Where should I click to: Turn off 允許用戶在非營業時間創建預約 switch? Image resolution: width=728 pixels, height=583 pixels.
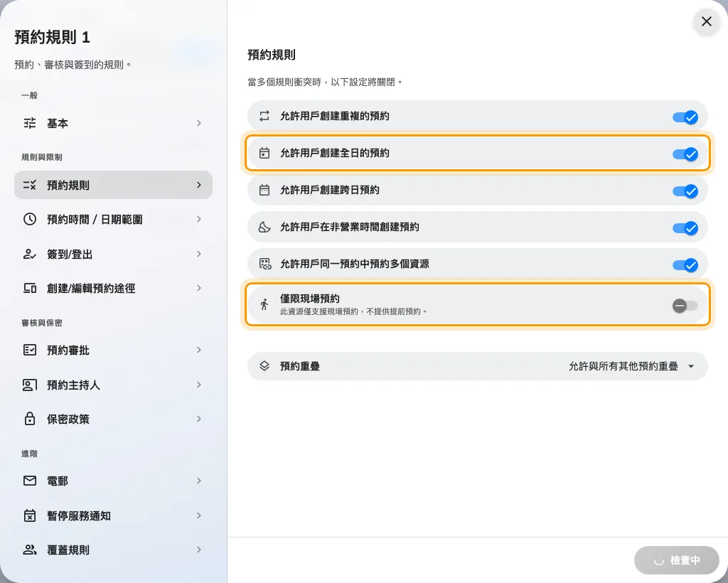point(685,228)
